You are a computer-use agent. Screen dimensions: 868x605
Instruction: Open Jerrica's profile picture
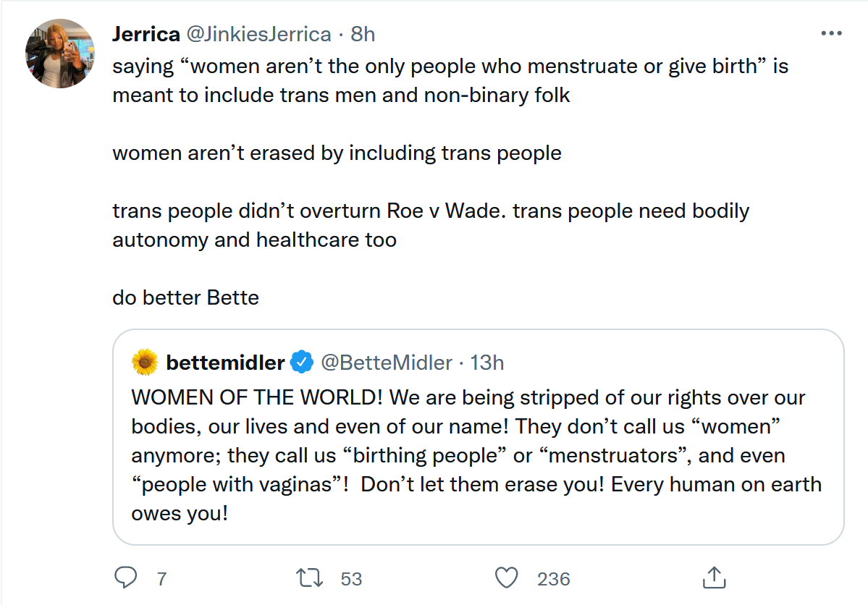point(60,54)
